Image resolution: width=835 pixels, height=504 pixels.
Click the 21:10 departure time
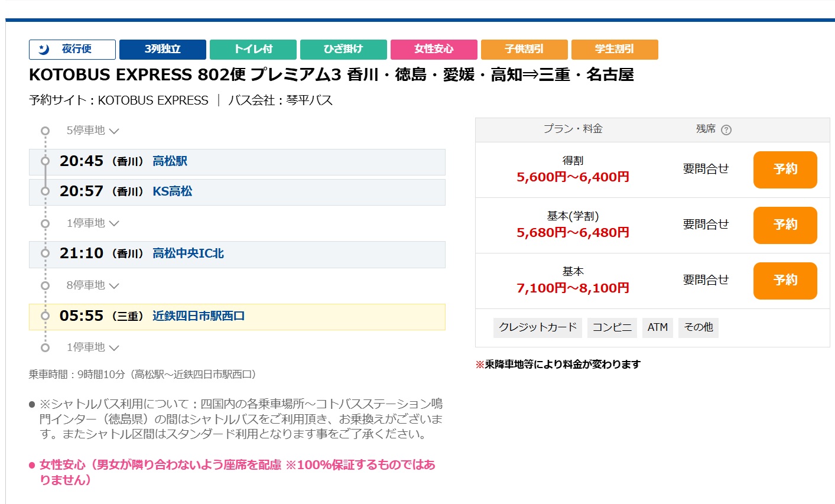pos(82,253)
